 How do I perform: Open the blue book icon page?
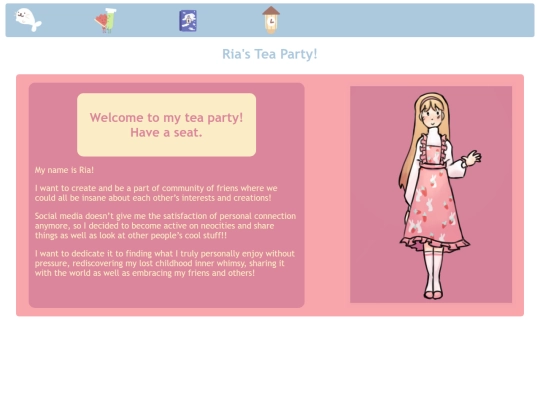(188, 21)
